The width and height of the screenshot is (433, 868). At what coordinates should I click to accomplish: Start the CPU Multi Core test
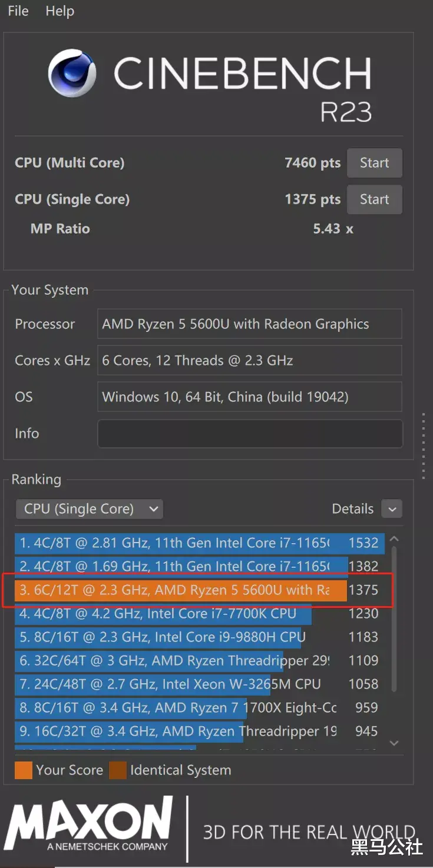[374, 163]
